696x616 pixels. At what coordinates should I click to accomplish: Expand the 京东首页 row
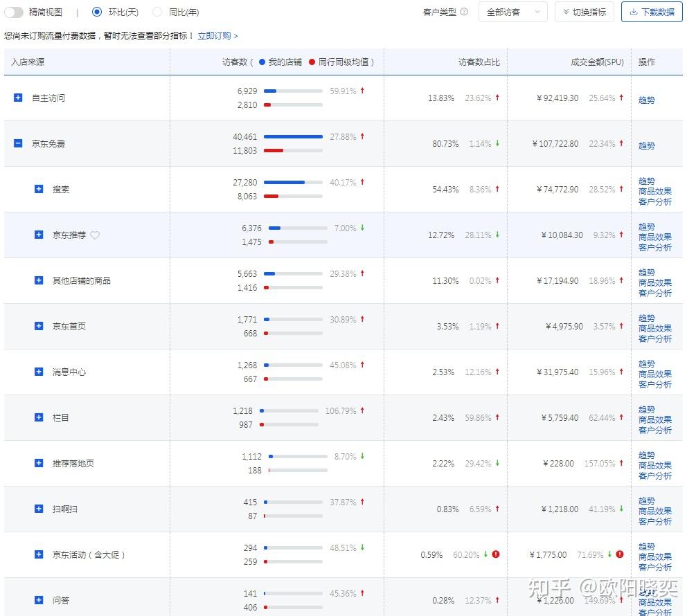pos(39,326)
